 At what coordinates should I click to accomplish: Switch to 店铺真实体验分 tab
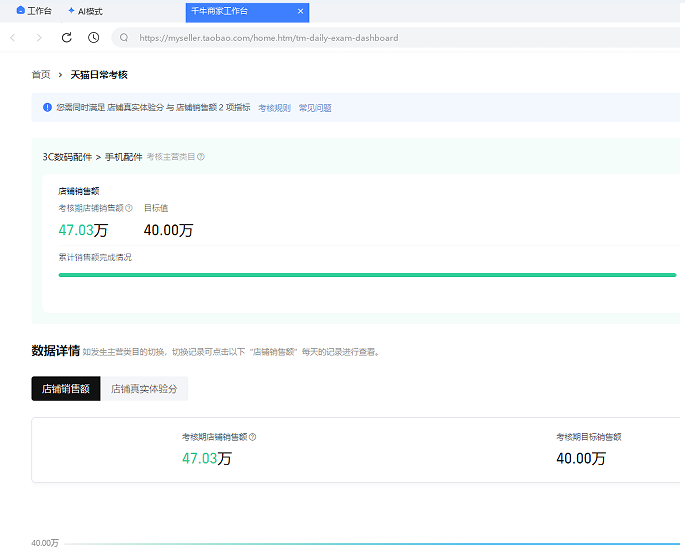(144, 389)
